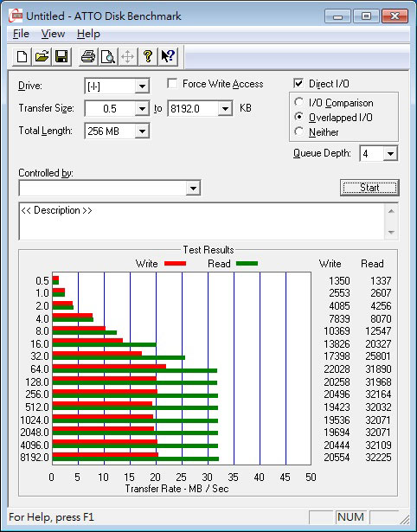Open the Total Length 256 MB dropdown
Image resolution: width=417 pixels, height=532 pixels.
click(142, 131)
